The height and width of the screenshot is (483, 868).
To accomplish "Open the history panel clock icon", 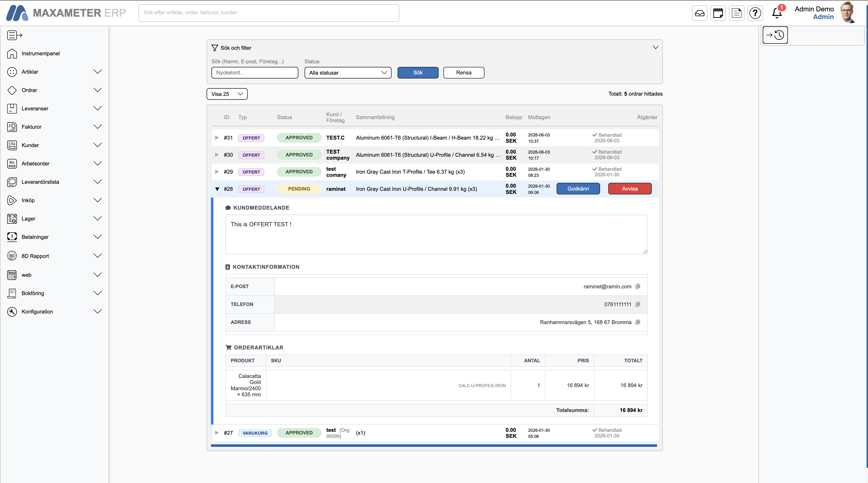I will coord(775,35).
